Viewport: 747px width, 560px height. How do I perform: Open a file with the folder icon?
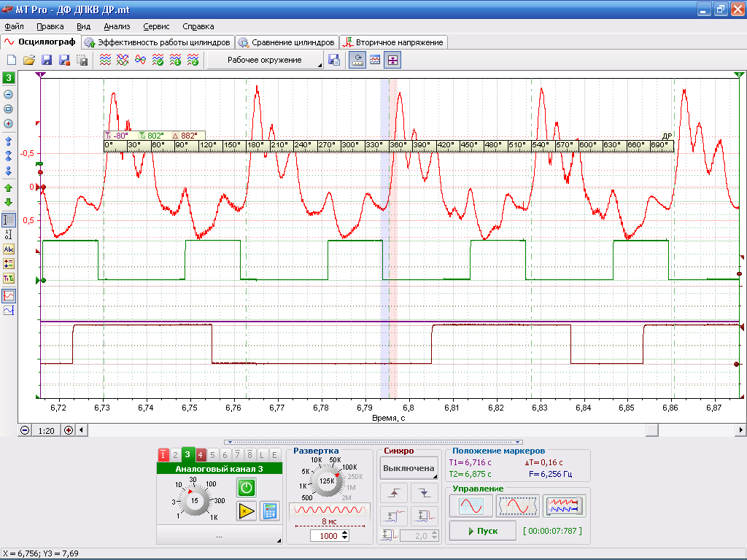point(29,60)
